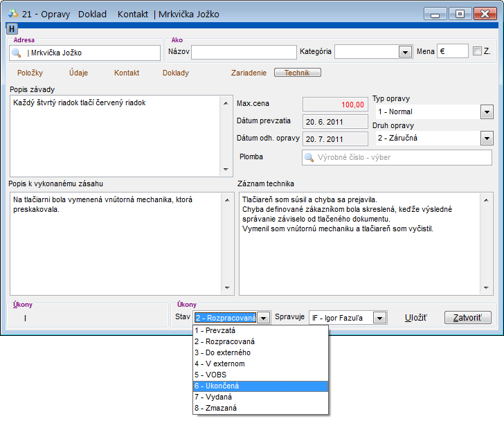
Task: Pick '1 - Prevzatá' in status list
Action: [260, 331]
